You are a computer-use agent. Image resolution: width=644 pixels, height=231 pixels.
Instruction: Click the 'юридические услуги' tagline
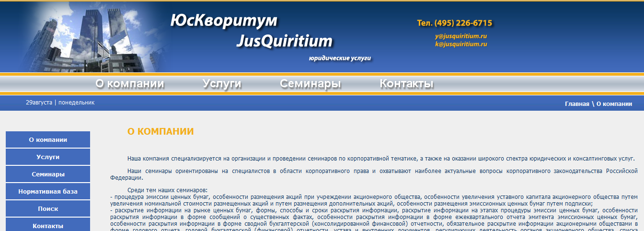pyautogui.click(x=340, y=58)
